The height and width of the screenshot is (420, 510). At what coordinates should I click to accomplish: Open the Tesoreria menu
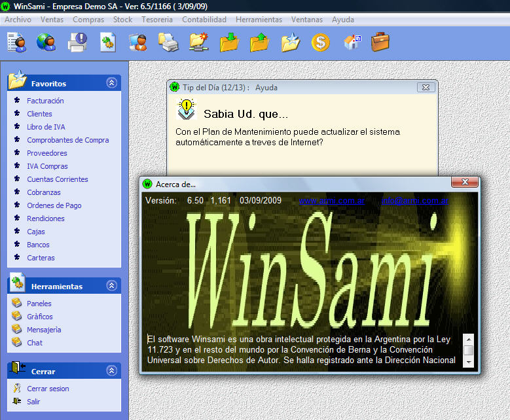(x=157, y=20)
